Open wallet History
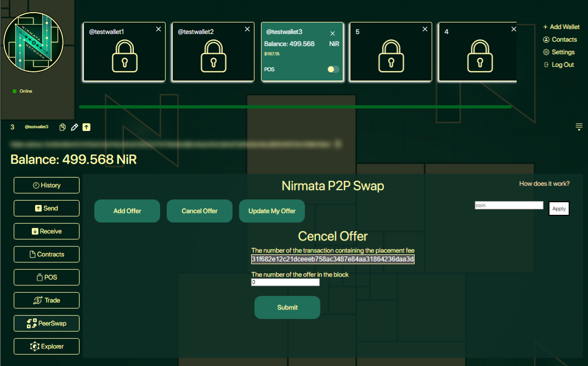The width and height of the screenshot is (588, 366). [47, 185]
